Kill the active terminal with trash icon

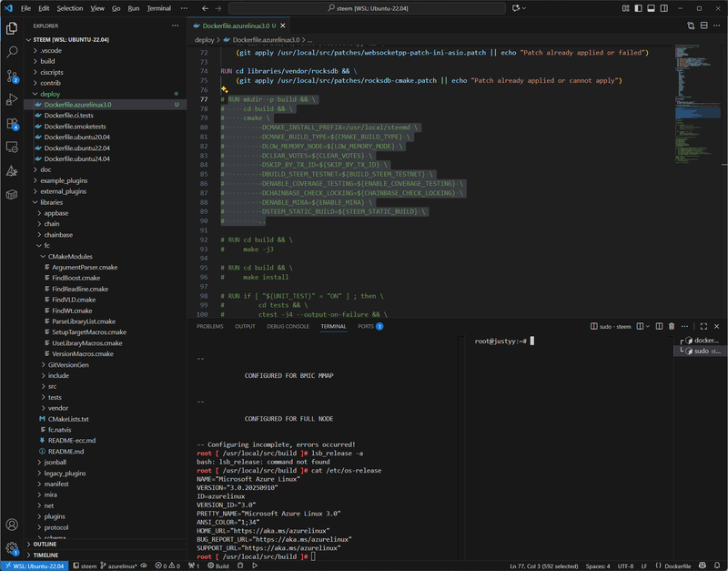point(672,326)
